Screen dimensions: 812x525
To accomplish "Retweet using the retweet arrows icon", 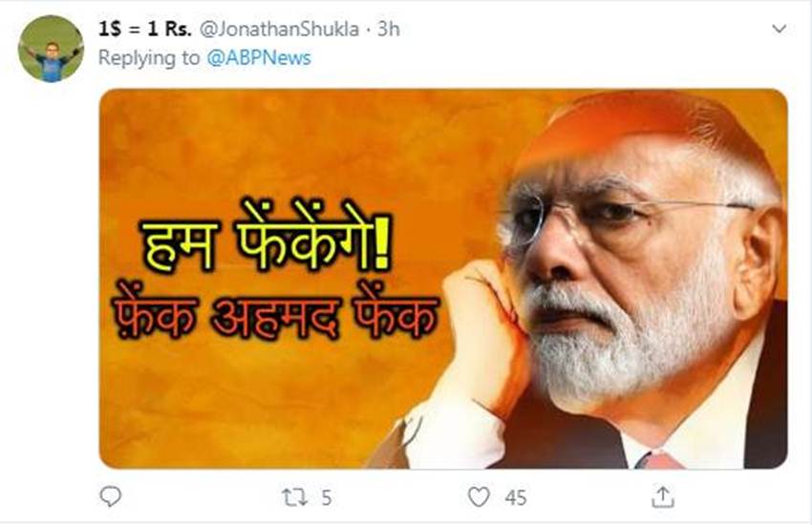I will click(294, 497).
